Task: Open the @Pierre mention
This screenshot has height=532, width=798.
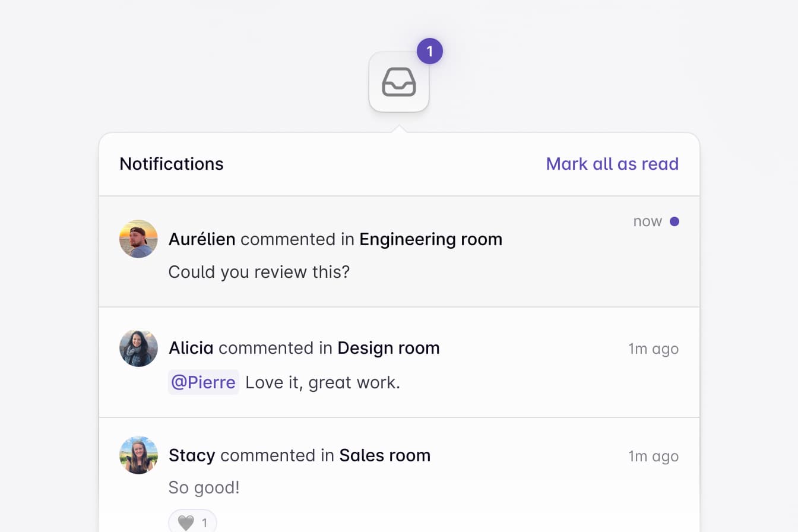Action: point(203,382)
